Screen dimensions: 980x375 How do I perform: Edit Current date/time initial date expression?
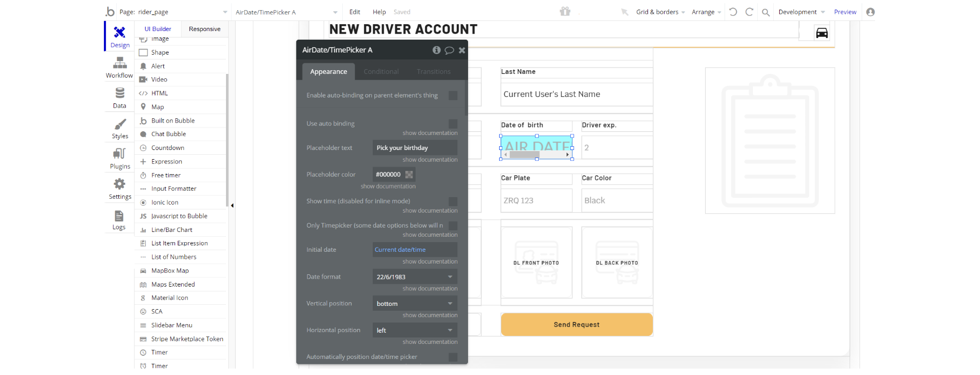(x=415, y=250)
